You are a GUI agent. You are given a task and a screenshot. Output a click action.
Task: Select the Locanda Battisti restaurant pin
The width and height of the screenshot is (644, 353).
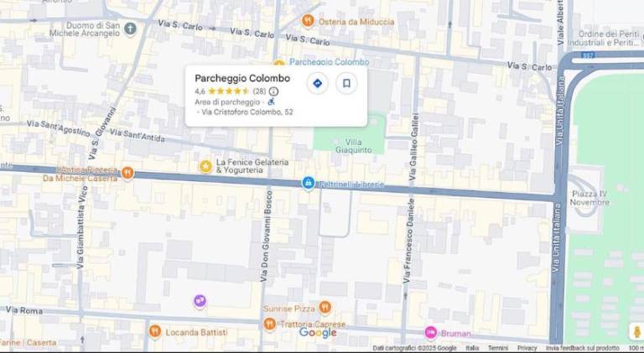(155, 331)
